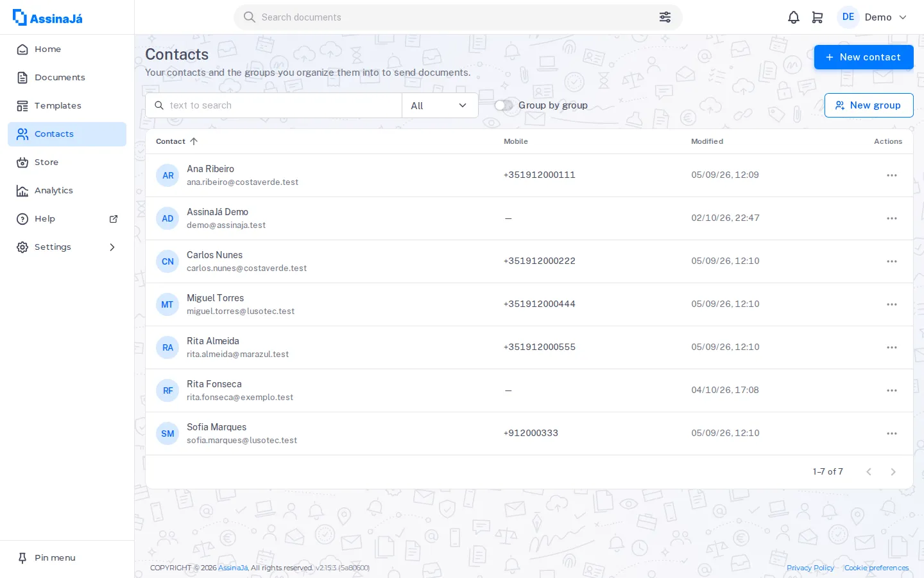Enable the Group by group switch
The height and width of the screenshot is (578, 924).
coord(504,105)
